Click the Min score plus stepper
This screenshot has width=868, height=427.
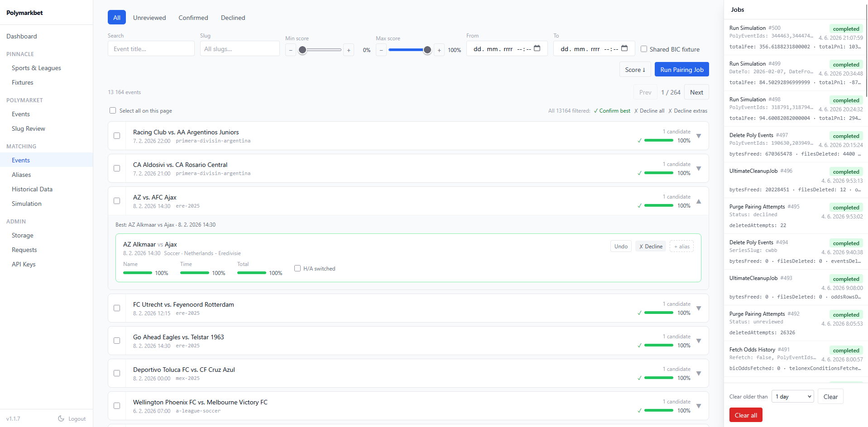(x=349, y=50)
